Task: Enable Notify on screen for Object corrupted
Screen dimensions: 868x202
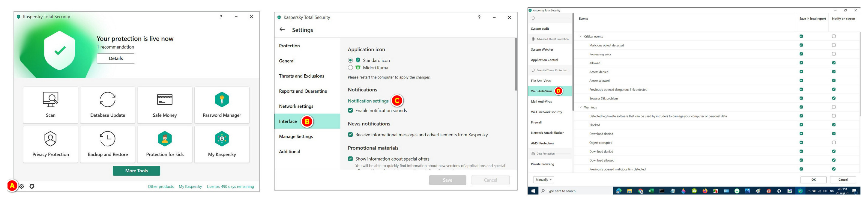Action: [x=834, y=142]
